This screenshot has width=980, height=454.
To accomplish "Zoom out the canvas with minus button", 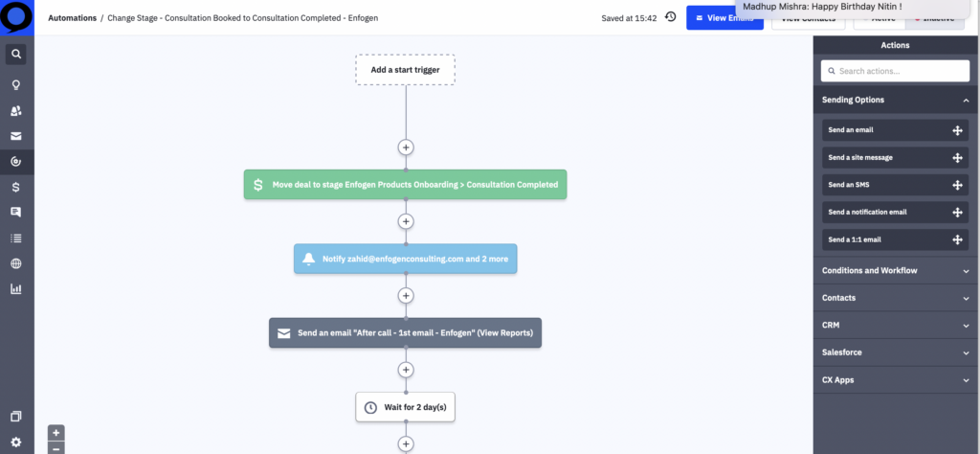I will tap(56, 448).
